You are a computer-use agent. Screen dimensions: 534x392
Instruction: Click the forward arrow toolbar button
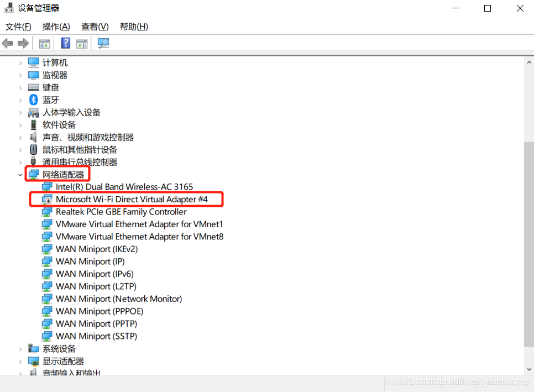(x=23, y=43)
